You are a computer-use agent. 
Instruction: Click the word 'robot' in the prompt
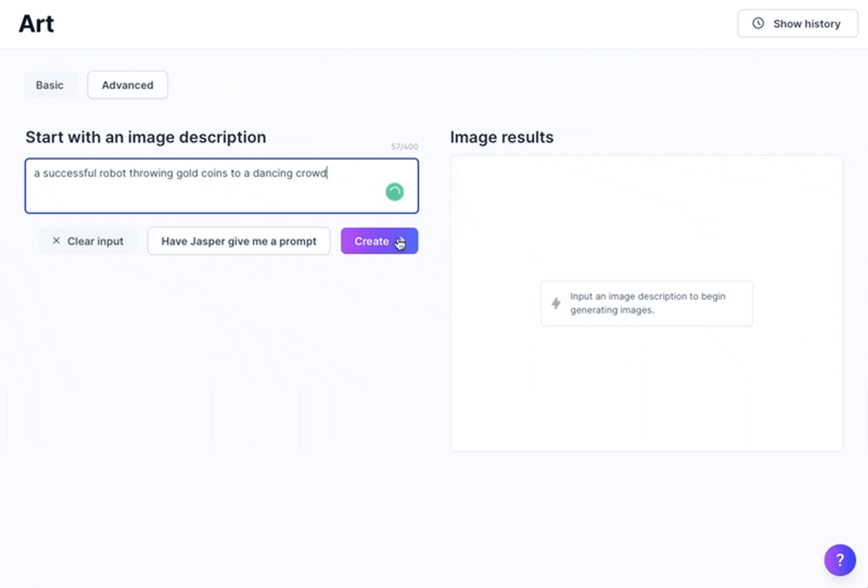[x=112, y=173]
